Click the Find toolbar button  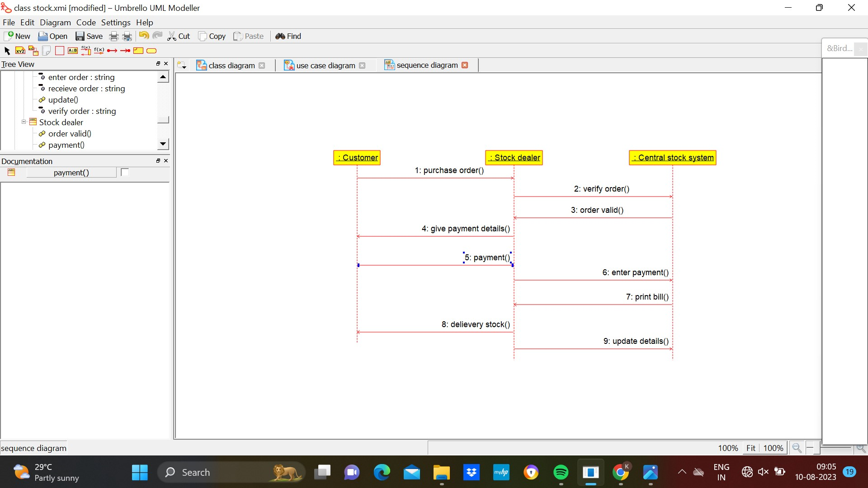point(288,36)
